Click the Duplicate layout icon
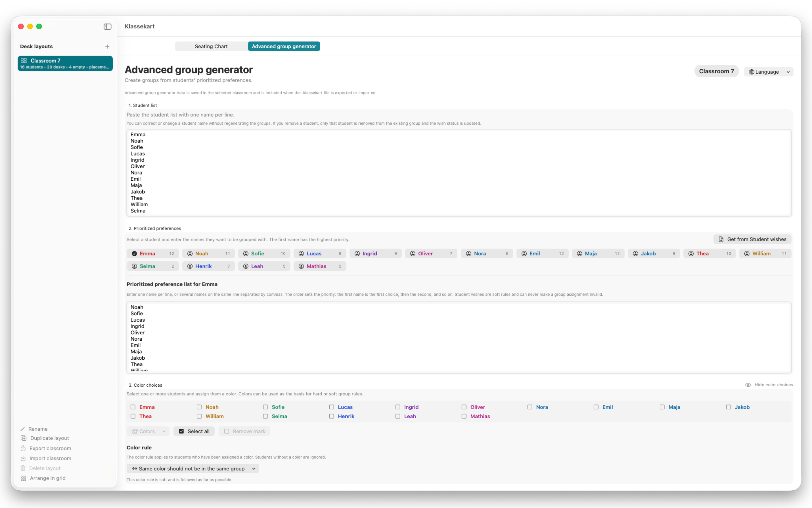This screenshot has height=508, width=812. click(23, 438)
